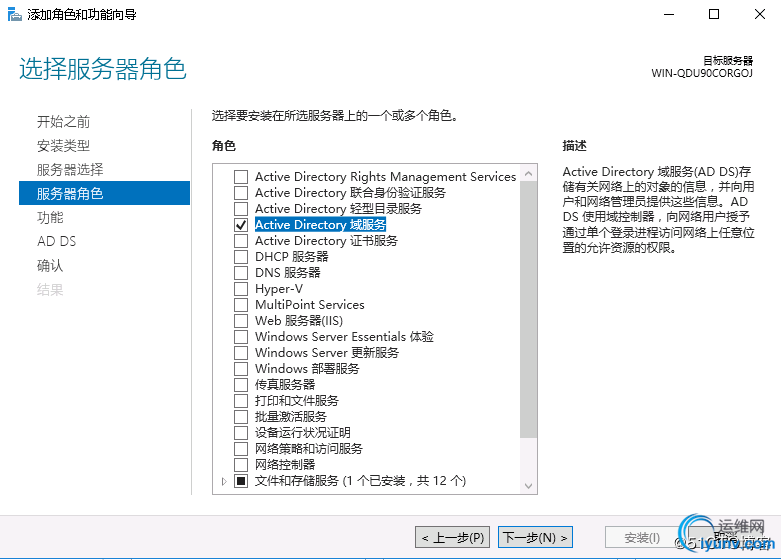Select the DNS 服务器 role label
This screenshot has height=560, width=781.
tap(287, 273)
